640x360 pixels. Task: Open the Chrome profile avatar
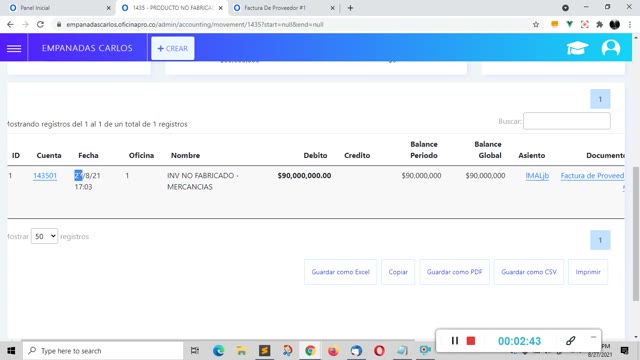[x=615, y=24]
